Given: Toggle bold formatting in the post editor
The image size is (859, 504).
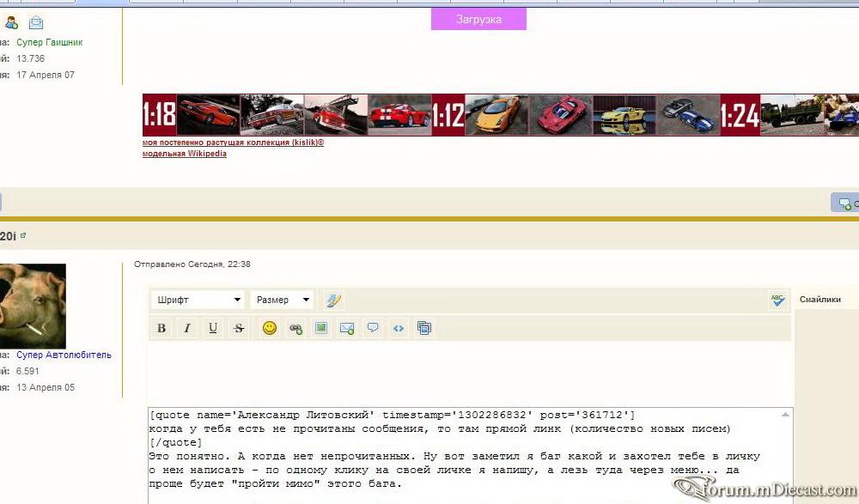Looking at the screenshot, I should (x=161, y=328).
